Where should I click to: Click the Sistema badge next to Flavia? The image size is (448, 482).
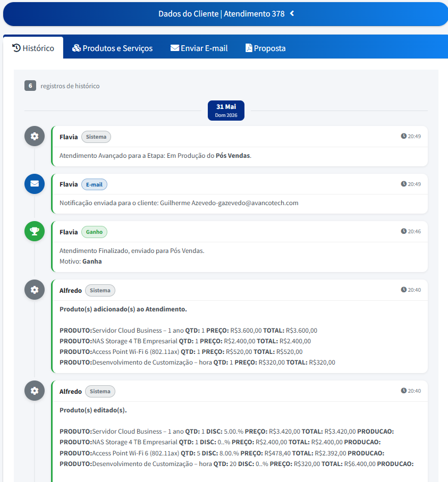point(96,137)
